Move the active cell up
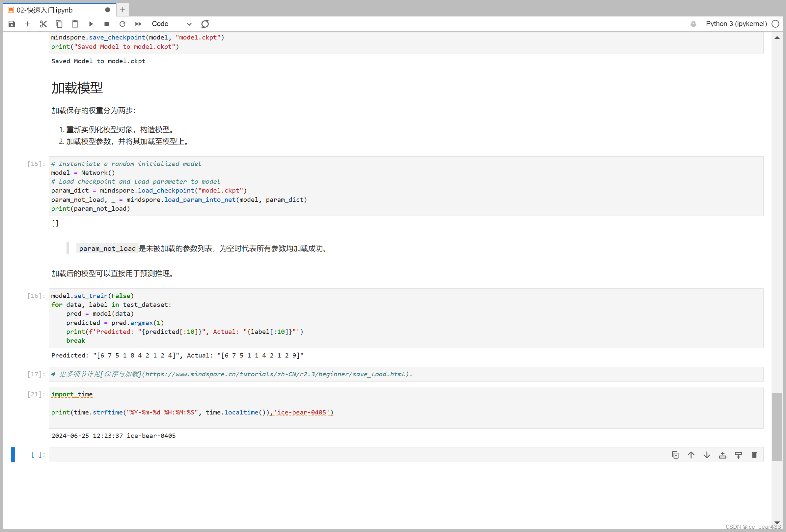The width and height of the screenshot is (786, 532). tap(691, 455)
